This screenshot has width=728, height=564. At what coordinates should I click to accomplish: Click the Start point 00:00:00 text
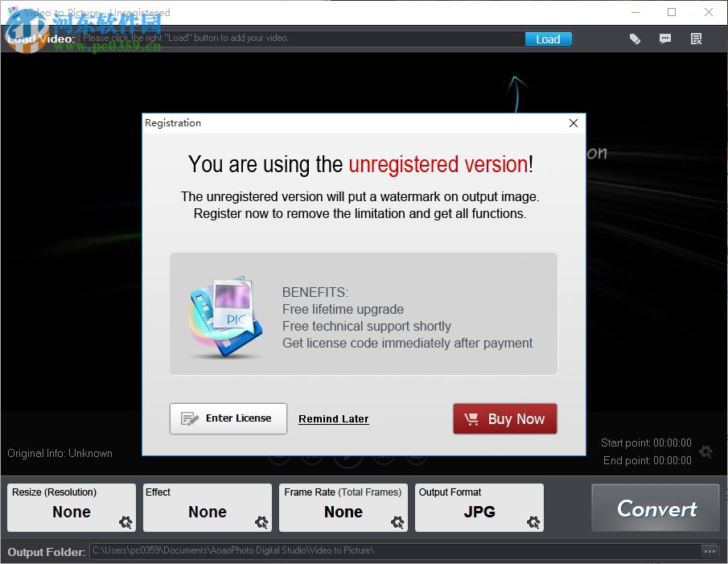[x=646, y=443]
